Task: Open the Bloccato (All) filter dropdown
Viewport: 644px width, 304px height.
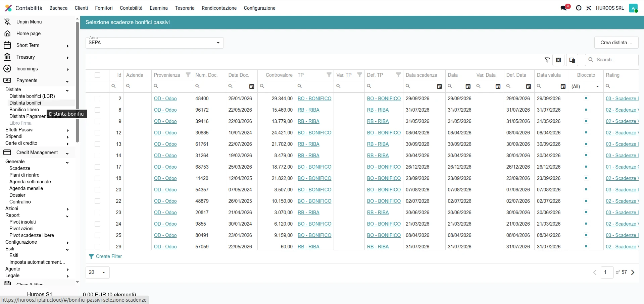Action: [x=586, y=86]
